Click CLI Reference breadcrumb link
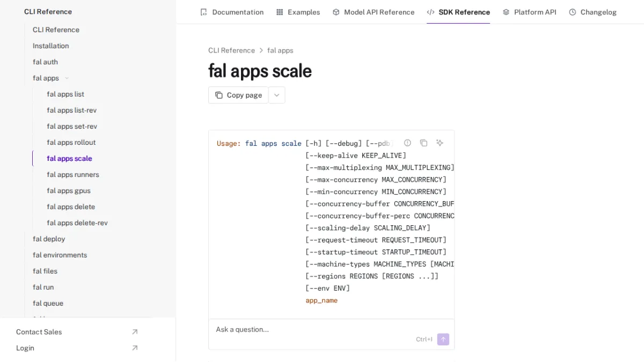This screenshot has height=362, width=644. (231, 50)
